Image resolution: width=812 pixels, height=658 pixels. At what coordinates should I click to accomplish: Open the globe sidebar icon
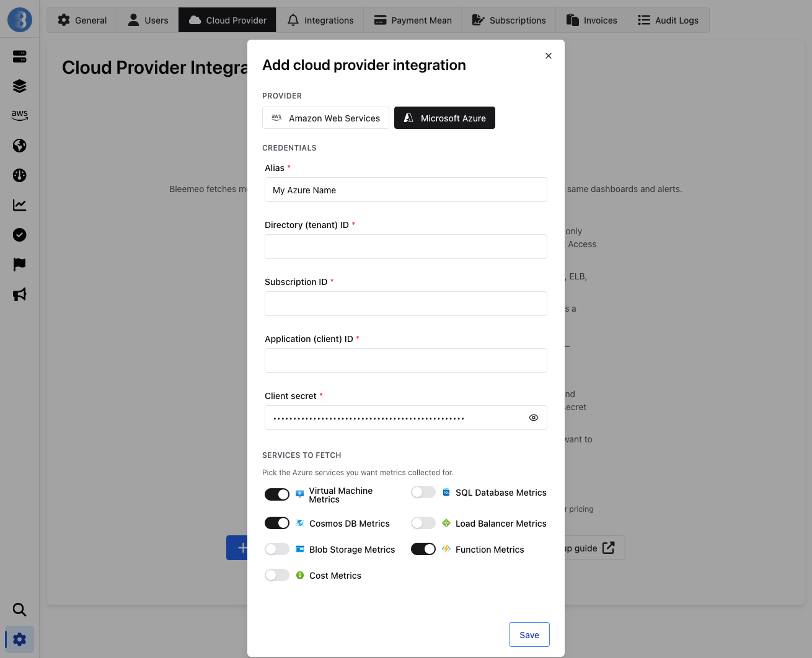pos(20,146)
